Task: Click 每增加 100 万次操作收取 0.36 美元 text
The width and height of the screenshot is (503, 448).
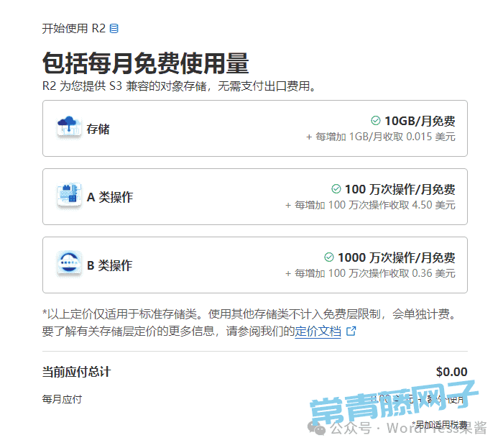Action: (x=370, y=273)
